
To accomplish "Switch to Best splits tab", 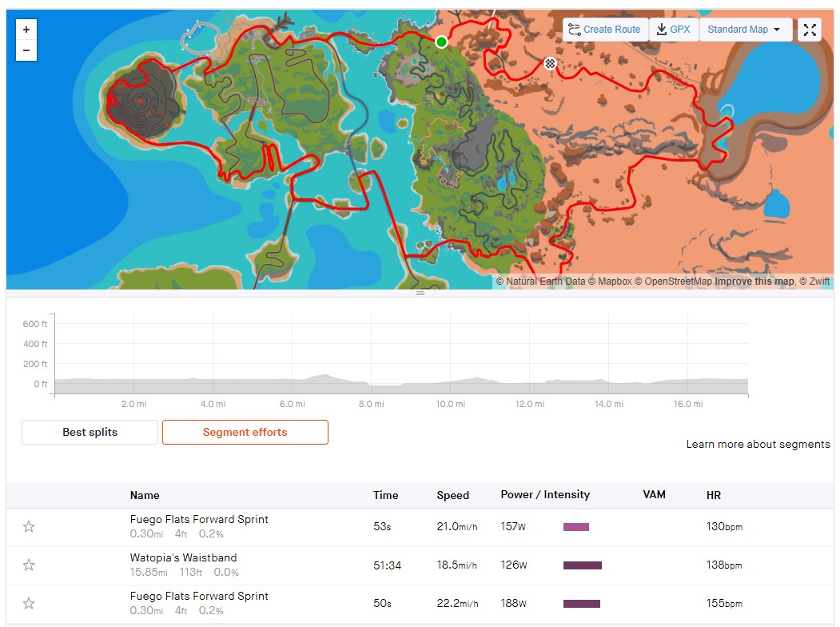I will [x=90, y=432].
